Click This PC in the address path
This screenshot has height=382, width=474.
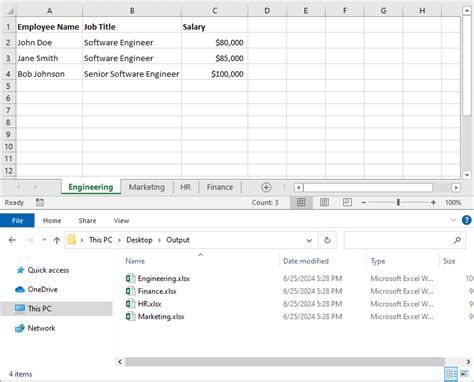[x=101, y=240]
